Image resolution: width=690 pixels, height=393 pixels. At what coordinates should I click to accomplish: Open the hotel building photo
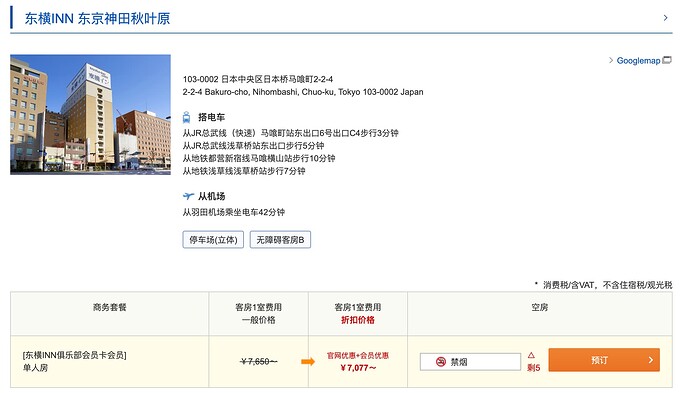pos(90,114)
